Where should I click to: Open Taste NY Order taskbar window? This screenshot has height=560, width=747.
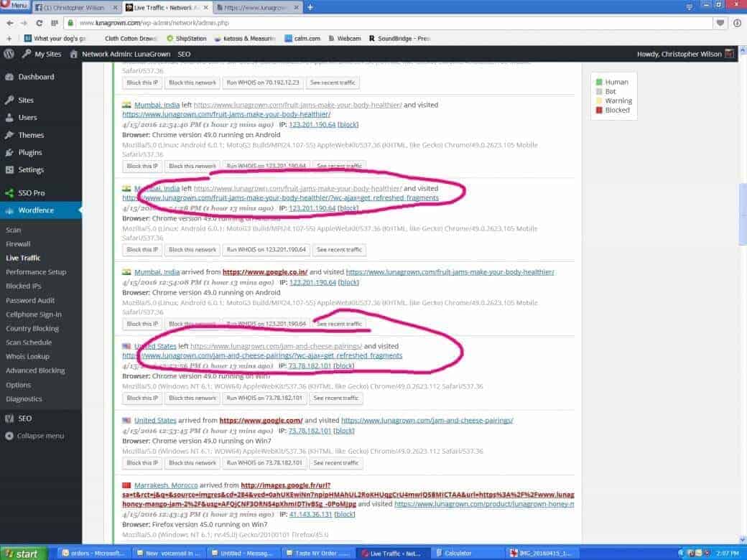pyautogui.click(x=317, y=554)
